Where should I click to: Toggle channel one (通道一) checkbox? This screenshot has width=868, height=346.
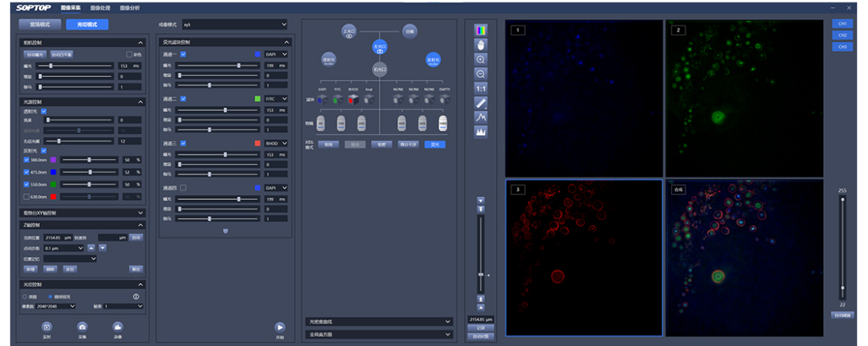(183, 54)
